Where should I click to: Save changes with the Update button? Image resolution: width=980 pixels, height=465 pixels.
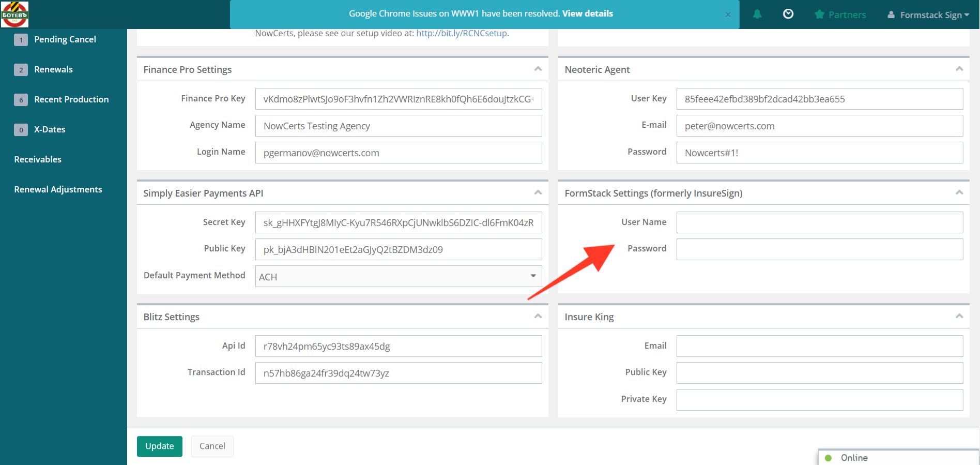tap(160, 446)
